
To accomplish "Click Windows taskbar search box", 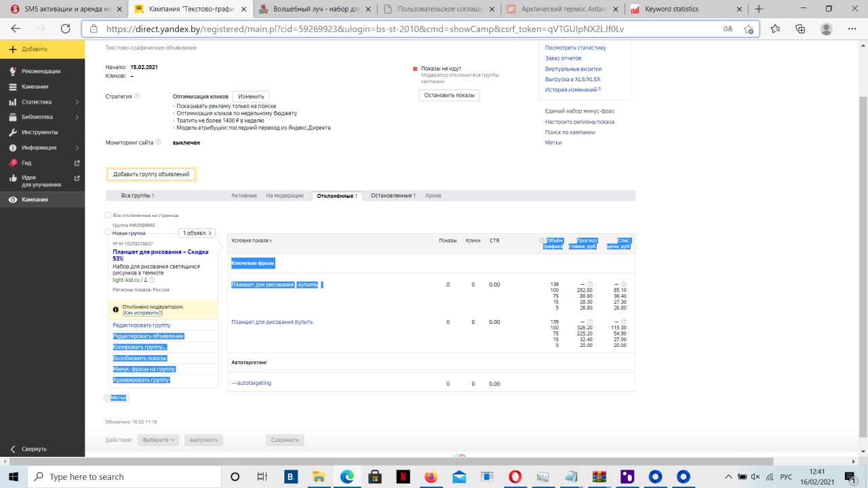I will click(124, 476).
